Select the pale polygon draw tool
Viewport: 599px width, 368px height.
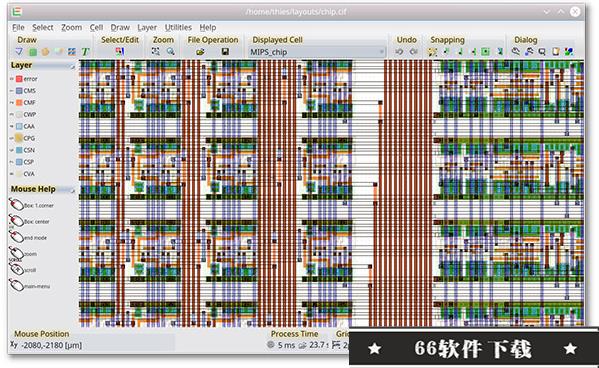pyautogui.click(x=58, y=52)
